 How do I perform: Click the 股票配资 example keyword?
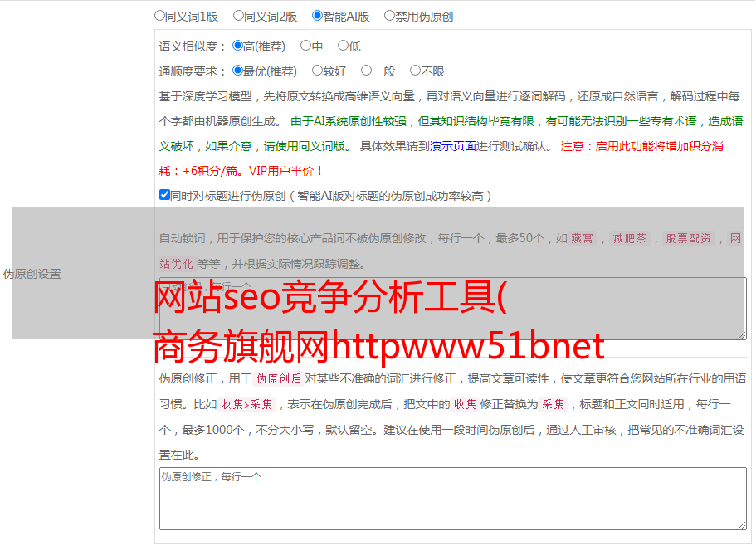coord(689,238)
